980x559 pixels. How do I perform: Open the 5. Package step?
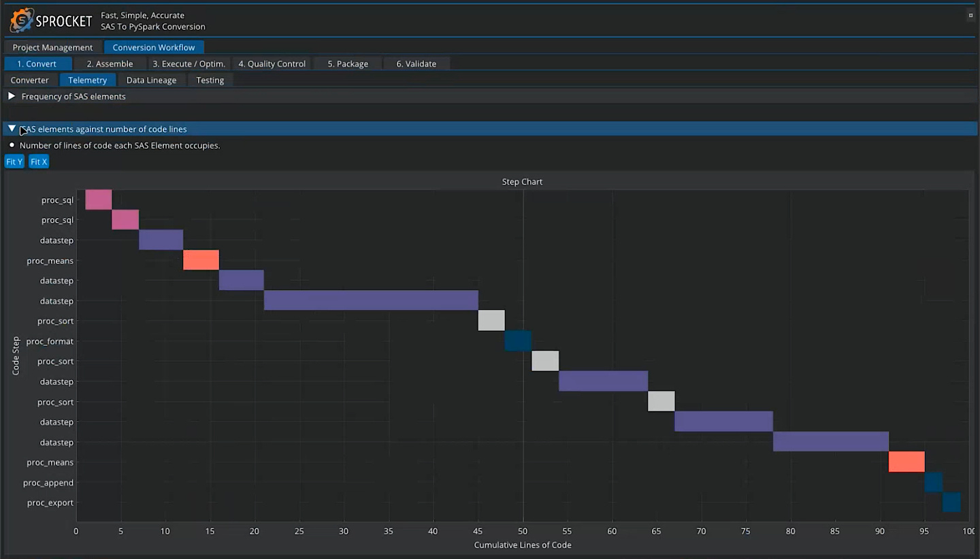(348, 64)
